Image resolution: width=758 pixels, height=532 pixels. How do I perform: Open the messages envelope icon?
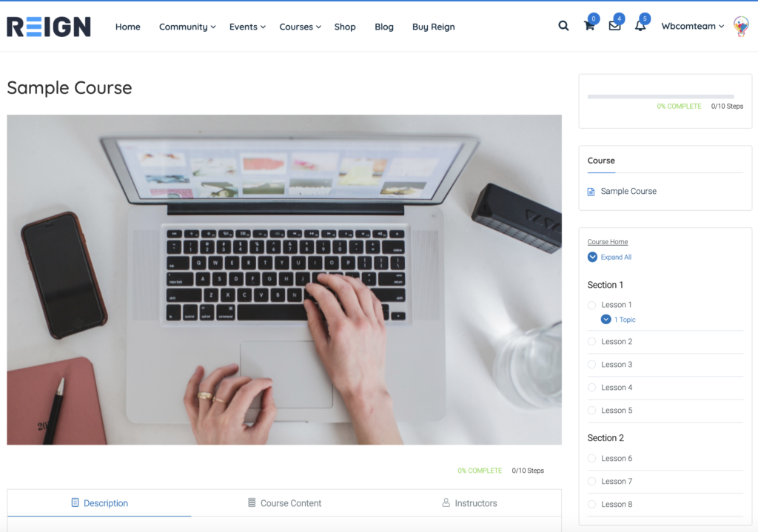[614, 26]
